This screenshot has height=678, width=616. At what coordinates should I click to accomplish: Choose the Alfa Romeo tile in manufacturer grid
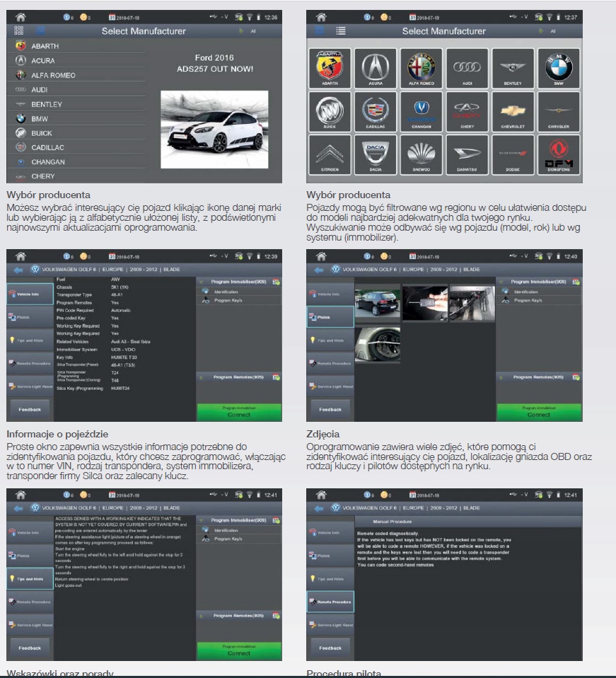coord(422,69)
